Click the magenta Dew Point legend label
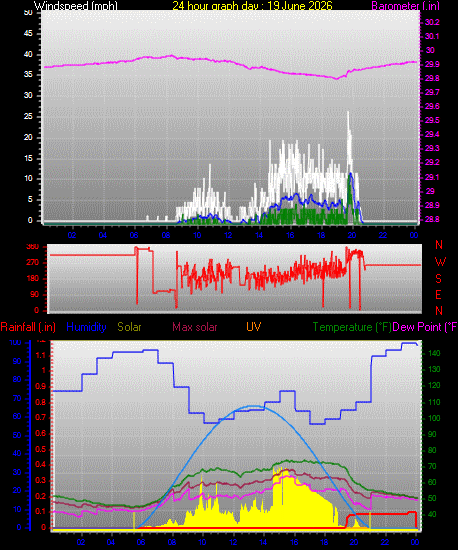Image resolution: width=458 pixels, height=550 pixels. pyautogui.click(x=425, y=327)
